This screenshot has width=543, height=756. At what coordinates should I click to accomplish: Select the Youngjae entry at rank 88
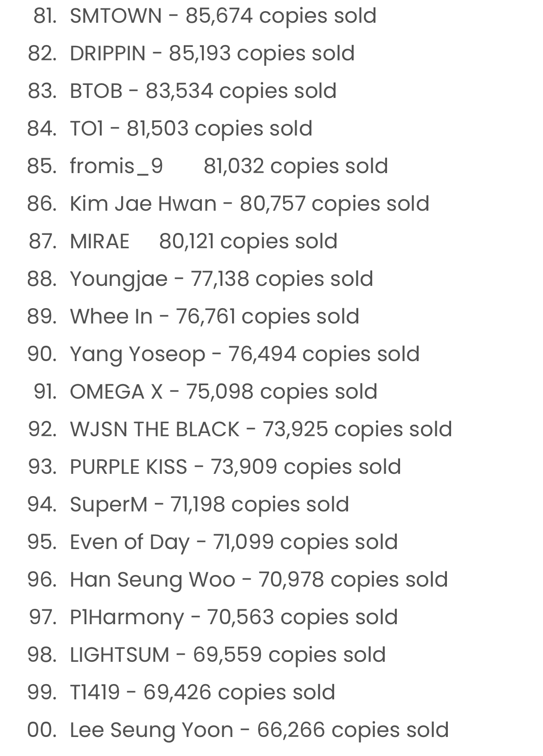point(200,279)
